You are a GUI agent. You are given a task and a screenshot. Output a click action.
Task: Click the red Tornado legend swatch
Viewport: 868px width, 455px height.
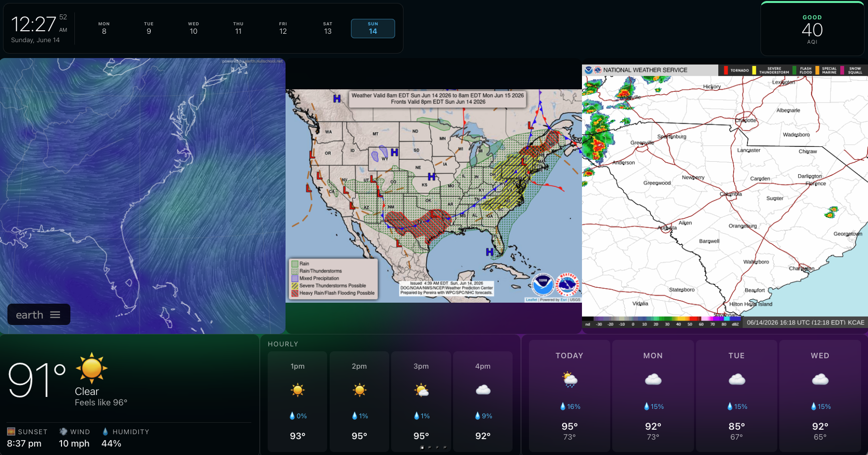[726, 70]
